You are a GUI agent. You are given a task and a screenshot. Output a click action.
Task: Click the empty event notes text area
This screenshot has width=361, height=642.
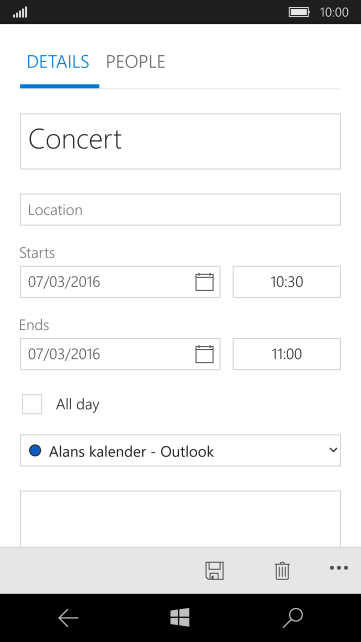[x=180, y=519]
